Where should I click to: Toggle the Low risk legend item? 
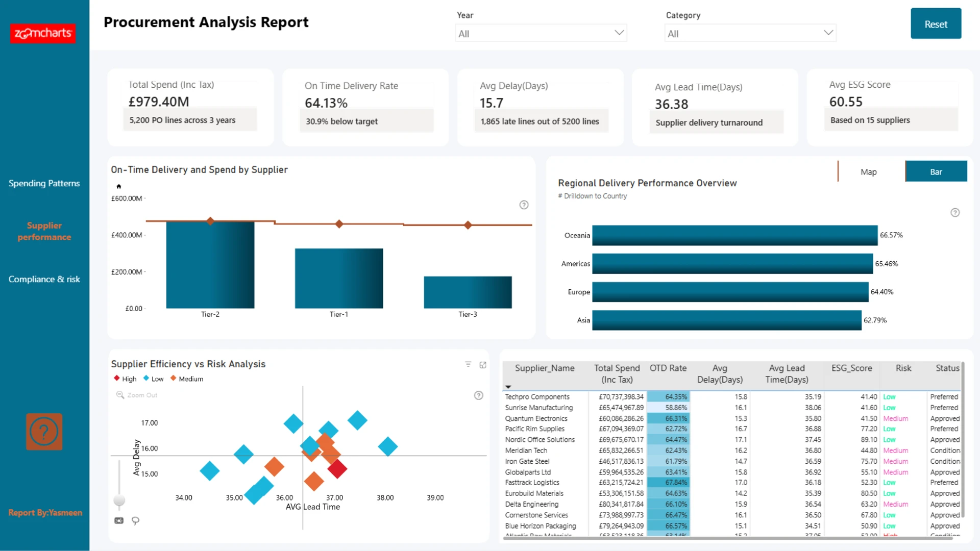click(154, 379)
